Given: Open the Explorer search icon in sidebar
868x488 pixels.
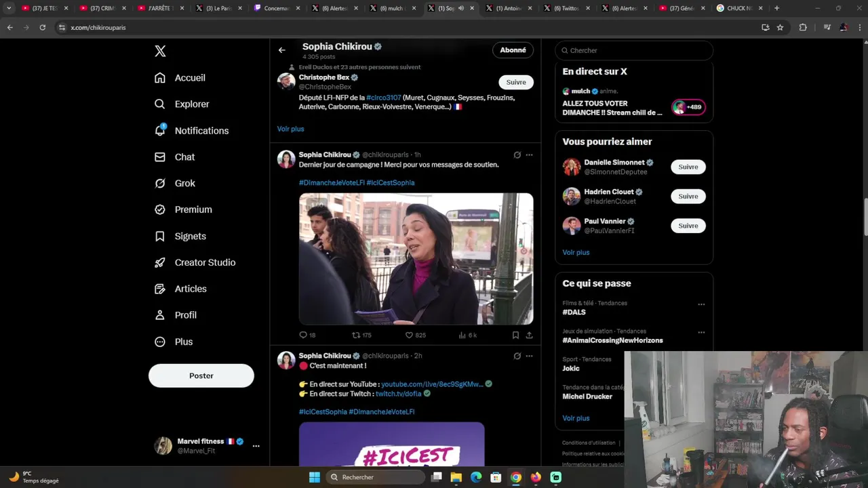Looking at the screenshot, I should pyautogui.click(x=160, y=104).
